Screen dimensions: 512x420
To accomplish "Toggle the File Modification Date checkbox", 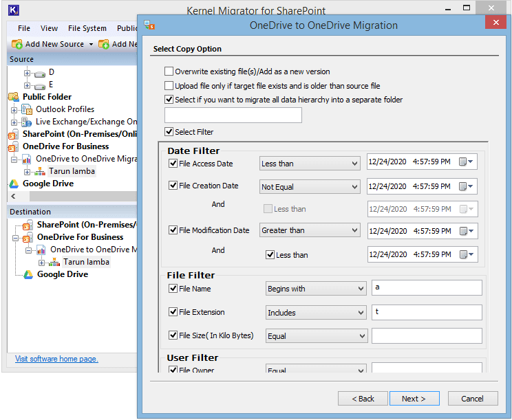I will [173, 230].
